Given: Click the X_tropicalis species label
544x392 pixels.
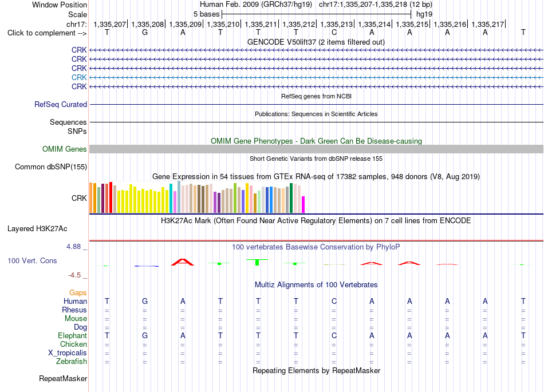Looking at the screenshot, I should (x=68, y=353).
